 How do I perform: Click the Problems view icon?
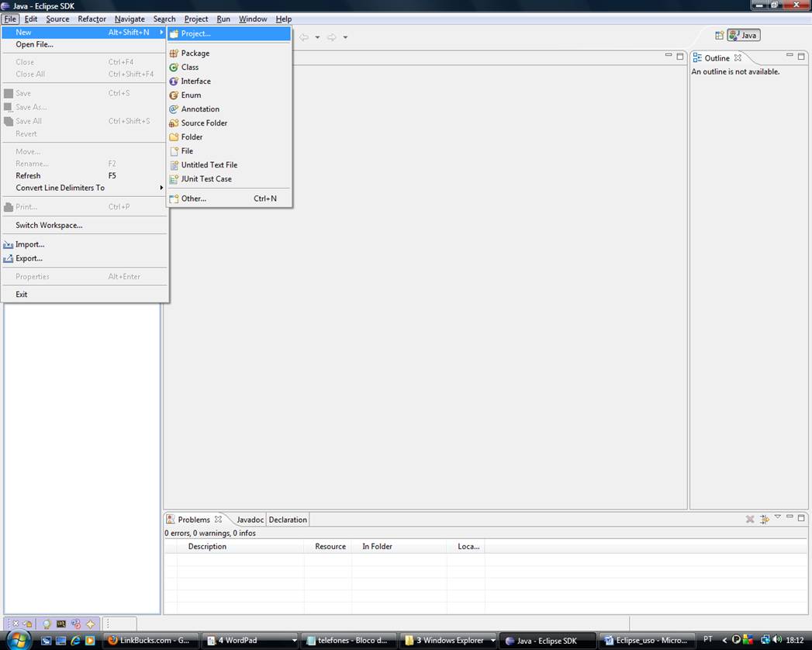[171, 520]
